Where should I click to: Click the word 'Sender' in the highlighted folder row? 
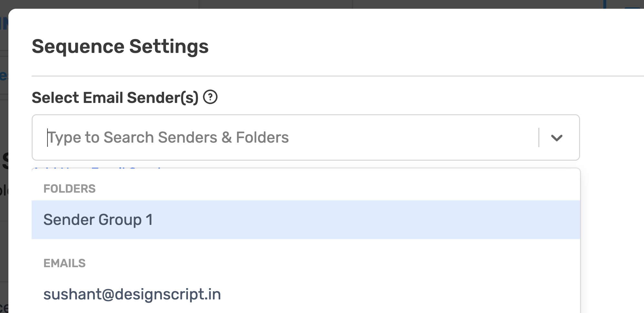coord(69,220)
